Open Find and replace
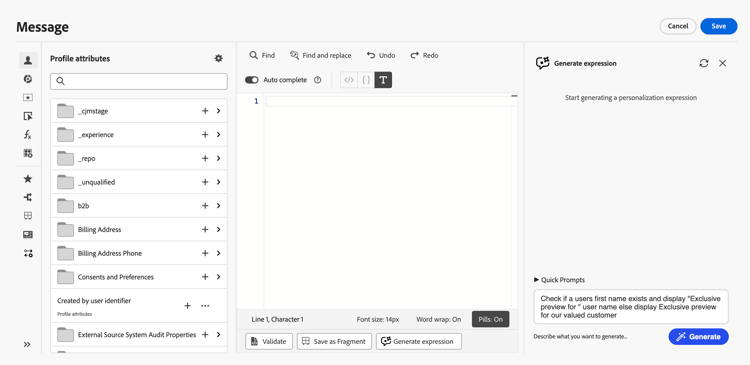This screenshot has width=750, height=365. point(320,55)
